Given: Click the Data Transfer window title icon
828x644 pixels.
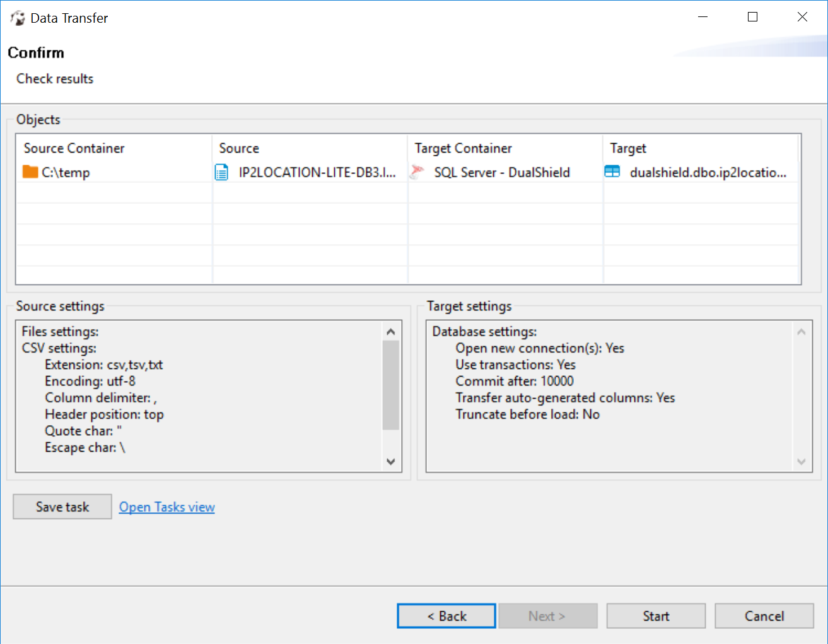Looking at the screenshot, I should click(x=17, y=18).
